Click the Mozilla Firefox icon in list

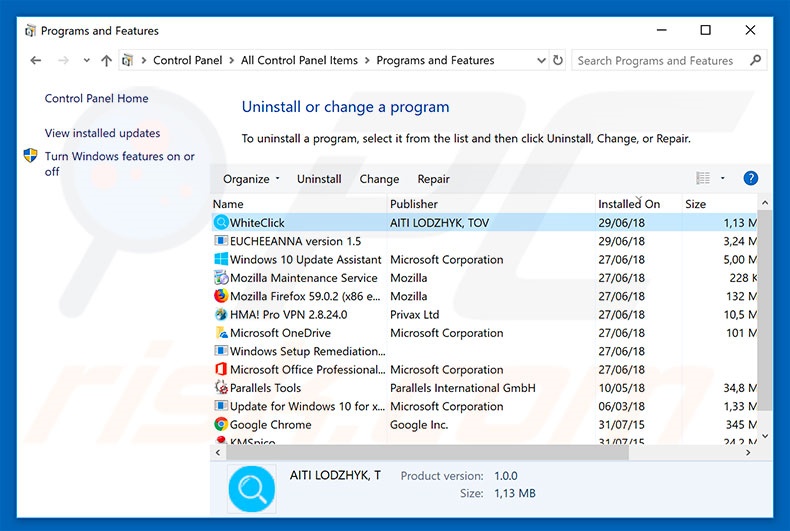221,296
